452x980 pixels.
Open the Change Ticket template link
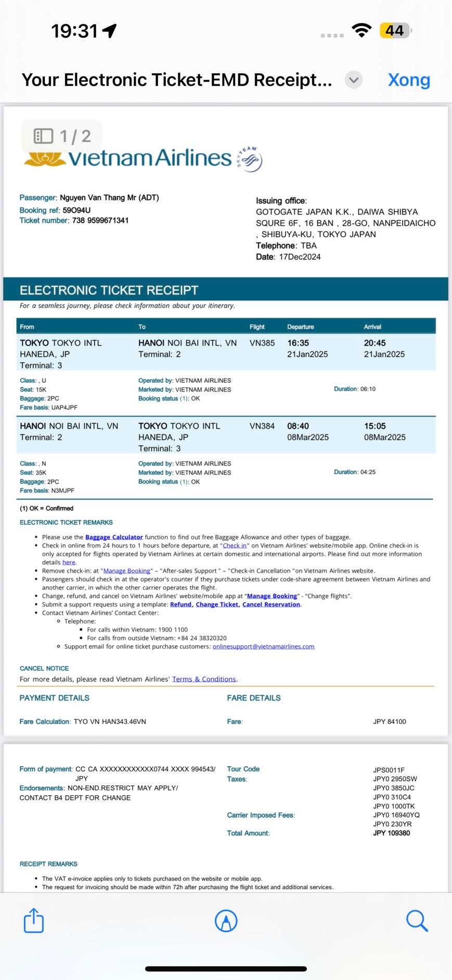(217, 604)
